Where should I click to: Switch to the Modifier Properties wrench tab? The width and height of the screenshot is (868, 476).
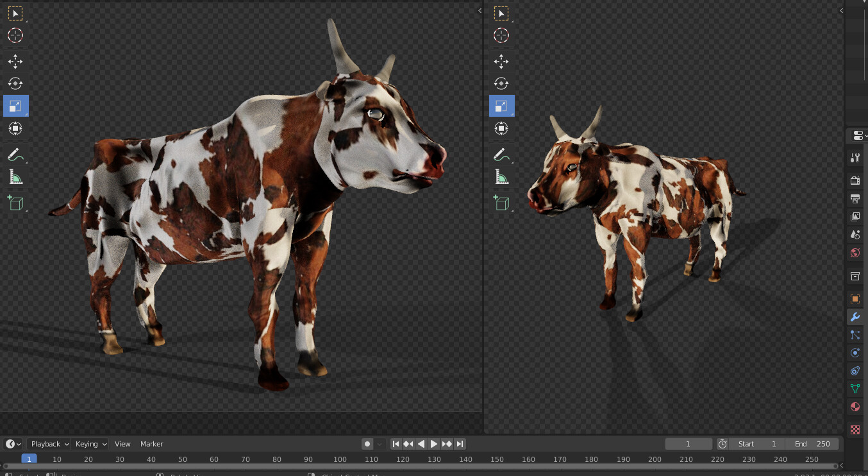coord(855,317)
